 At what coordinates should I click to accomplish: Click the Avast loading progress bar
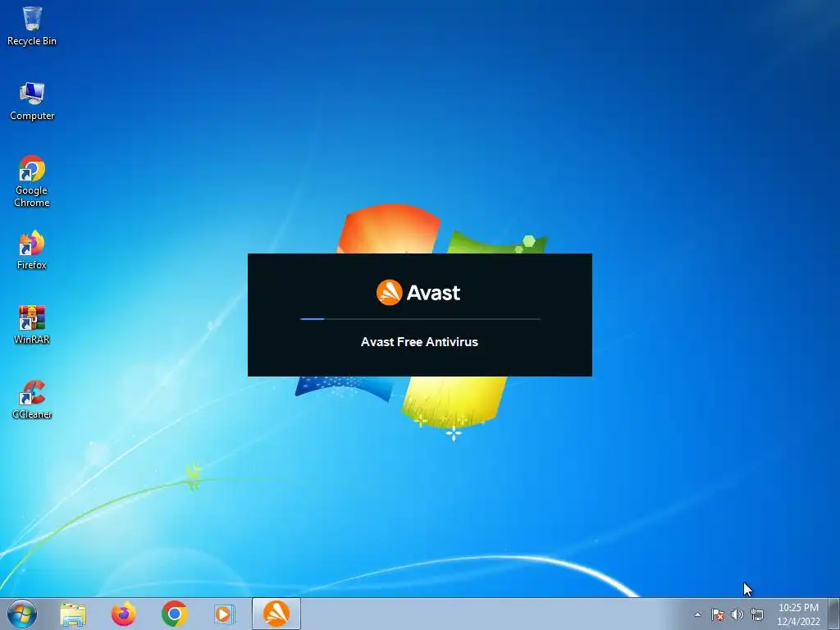pos(420,319)
